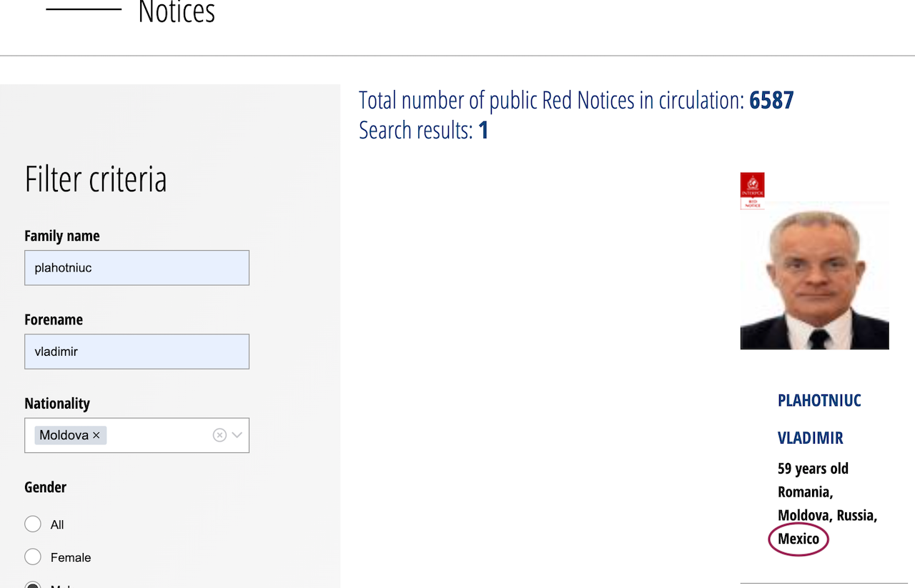Viewport: 915px width, 588px height.
Task: Click the Filter criteria heading
Action: click(96, 179)
